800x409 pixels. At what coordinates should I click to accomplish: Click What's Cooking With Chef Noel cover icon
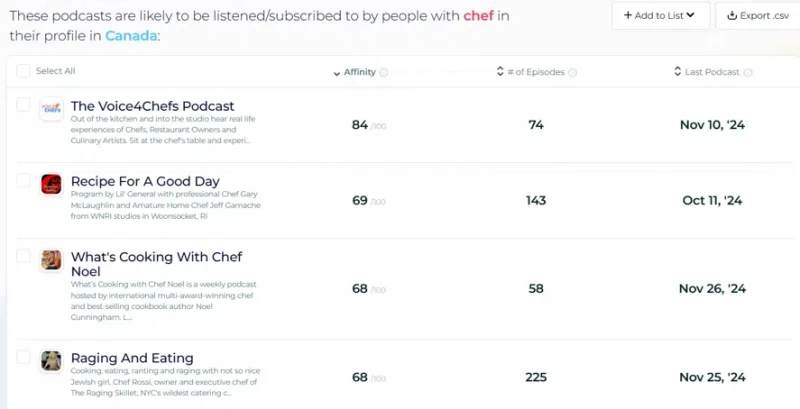pos(52,260)
